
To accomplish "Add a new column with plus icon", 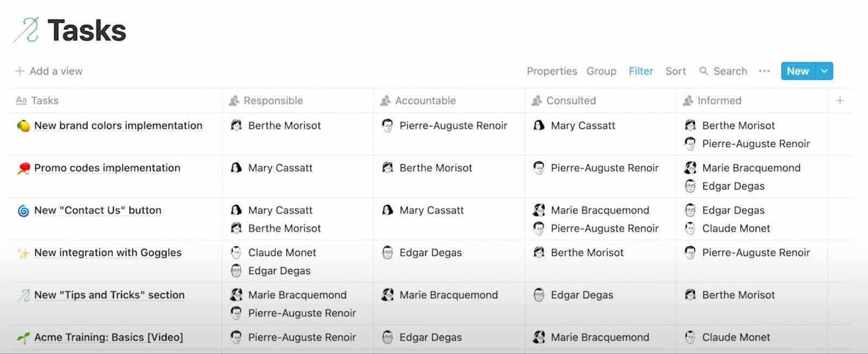I will [840, 100].
